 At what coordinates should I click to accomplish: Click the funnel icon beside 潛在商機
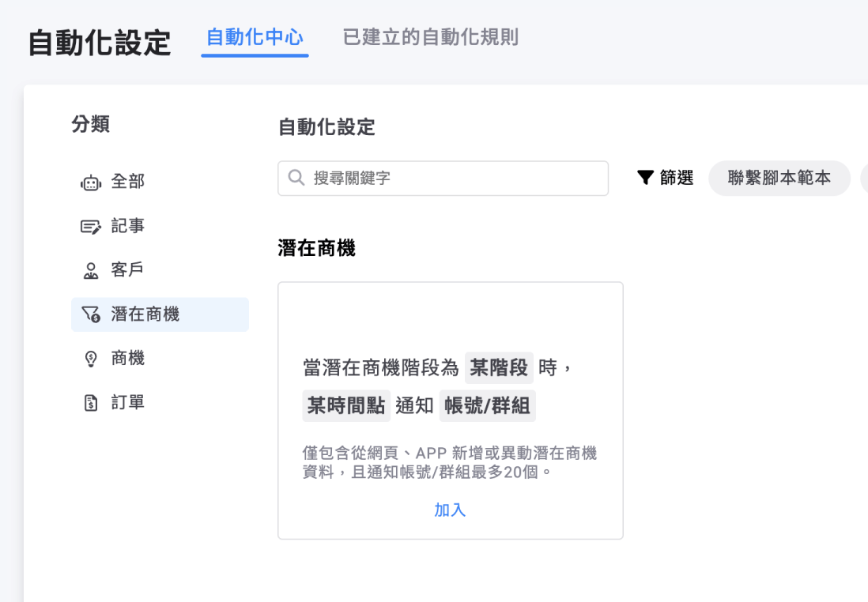click(92, 314)
